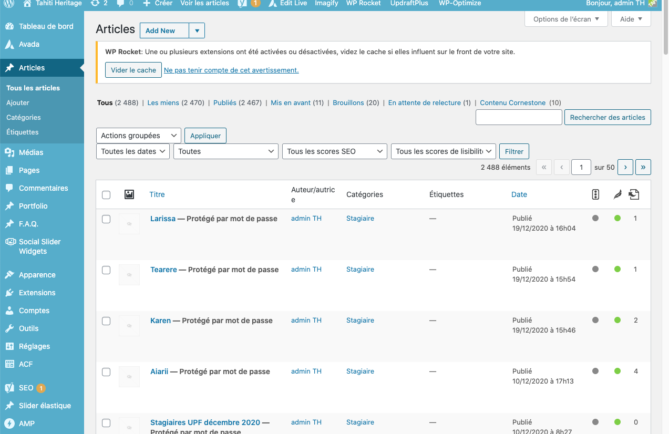This screenshot has width=669, height=434.
Task: Click the updates refresh icon in admin bar
Action: [x=95, y=3]
